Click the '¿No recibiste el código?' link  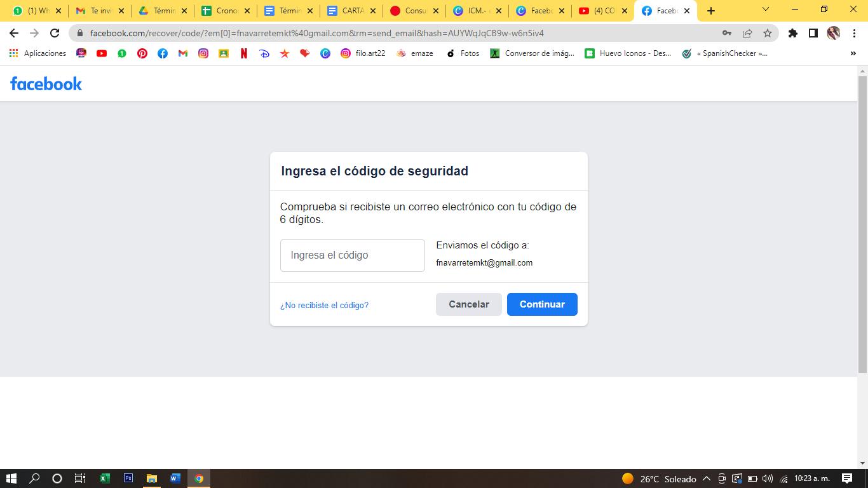tap(324, 306)
